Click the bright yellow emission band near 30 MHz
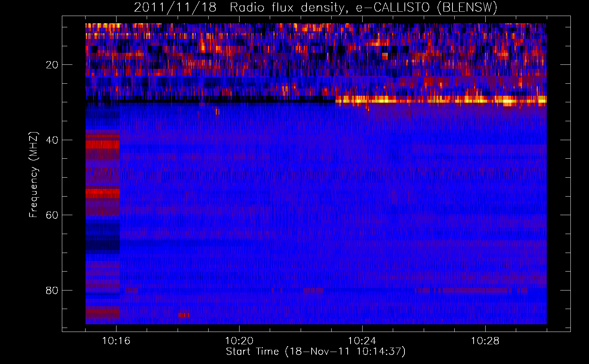The width and height of the screenshot is (589, 364). pos(441,100)
